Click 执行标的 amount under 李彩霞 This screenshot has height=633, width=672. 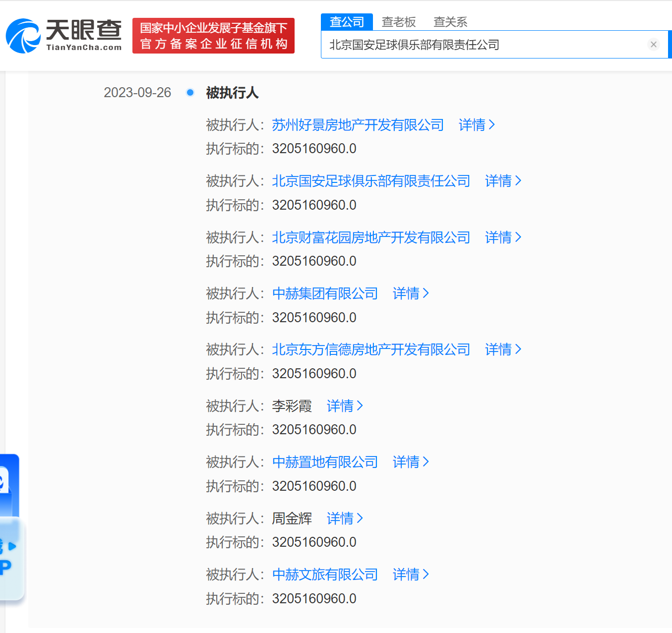coord(314,430)
